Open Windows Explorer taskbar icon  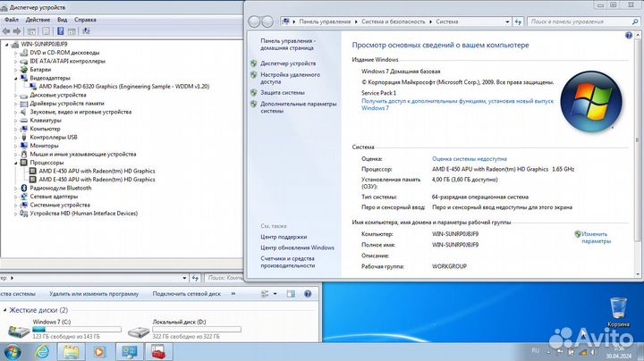[71, 352]
